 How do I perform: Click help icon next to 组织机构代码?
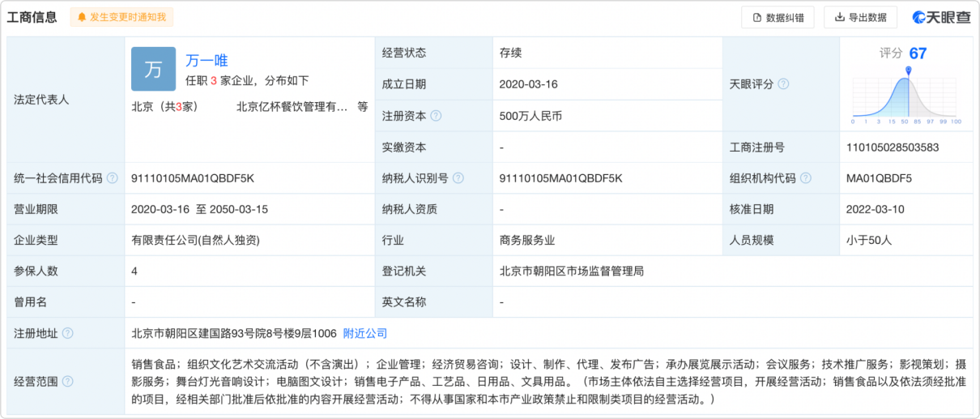[806, 178]
